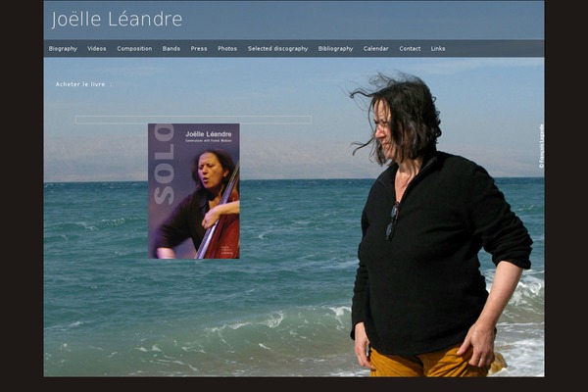
Task: Click the empty horizontal bar above the book
Action: point(193,120)
